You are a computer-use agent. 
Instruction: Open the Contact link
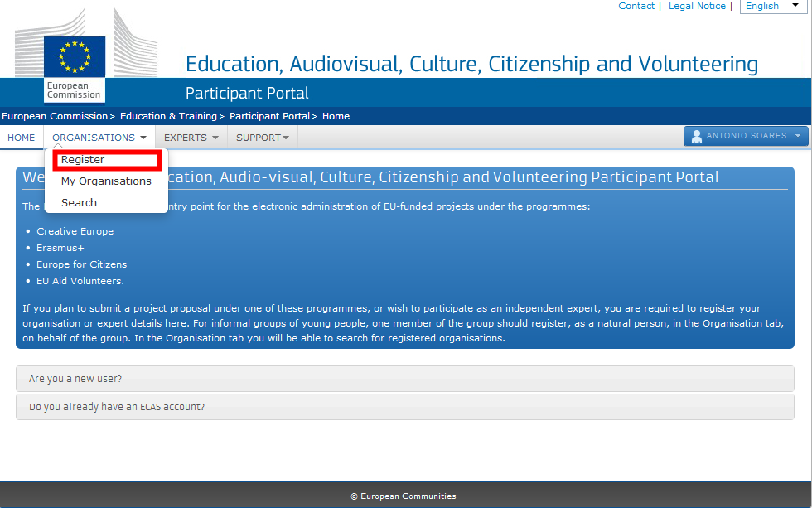(636, 6)
